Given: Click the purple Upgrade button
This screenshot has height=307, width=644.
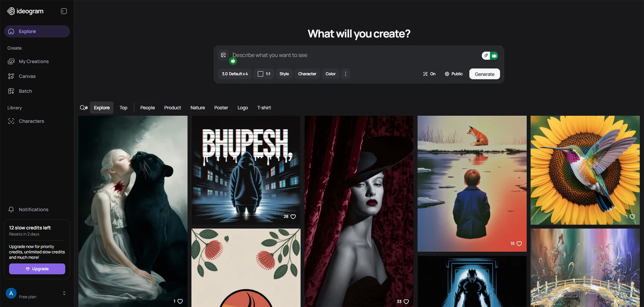Looking at the screenshot, I should (37, 269).
